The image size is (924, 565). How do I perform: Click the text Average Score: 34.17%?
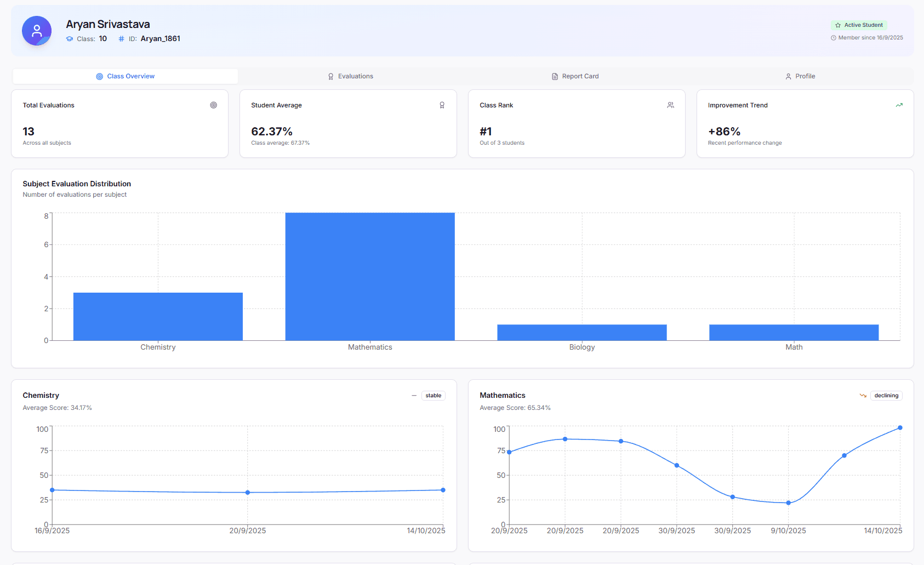coord(58,408)
